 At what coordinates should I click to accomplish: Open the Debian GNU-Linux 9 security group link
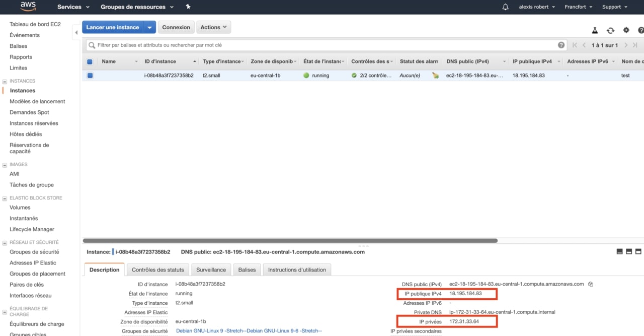[x=249, y=331]
